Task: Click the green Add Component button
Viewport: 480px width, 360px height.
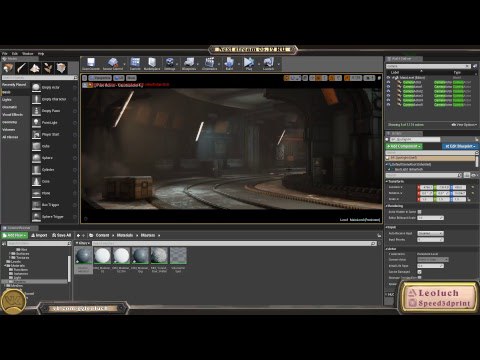Action: pyautogui.click(x=404, y=146)
